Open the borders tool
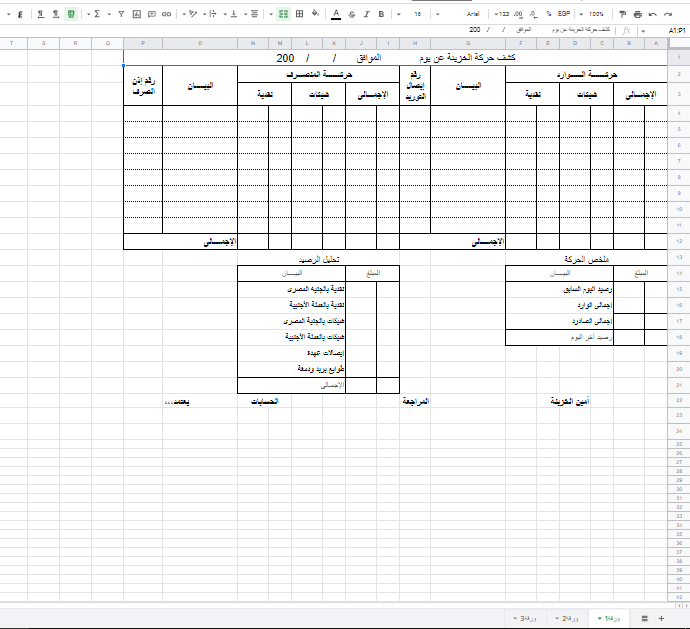This screenshot has width=690, height=629. pos(301,15)
